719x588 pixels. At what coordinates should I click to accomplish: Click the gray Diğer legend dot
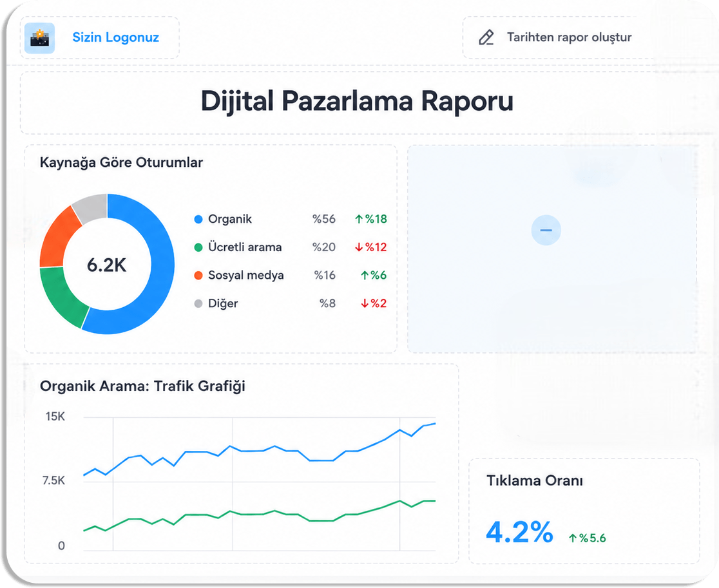(x=198, y=303)
